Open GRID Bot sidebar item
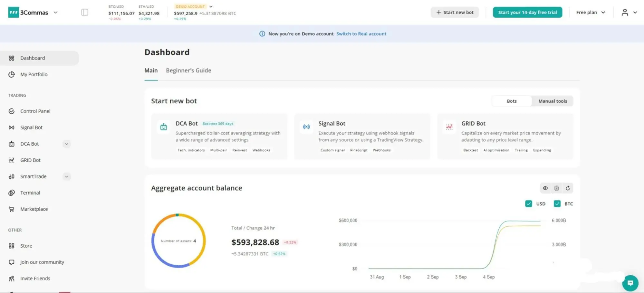 [30, 160]
